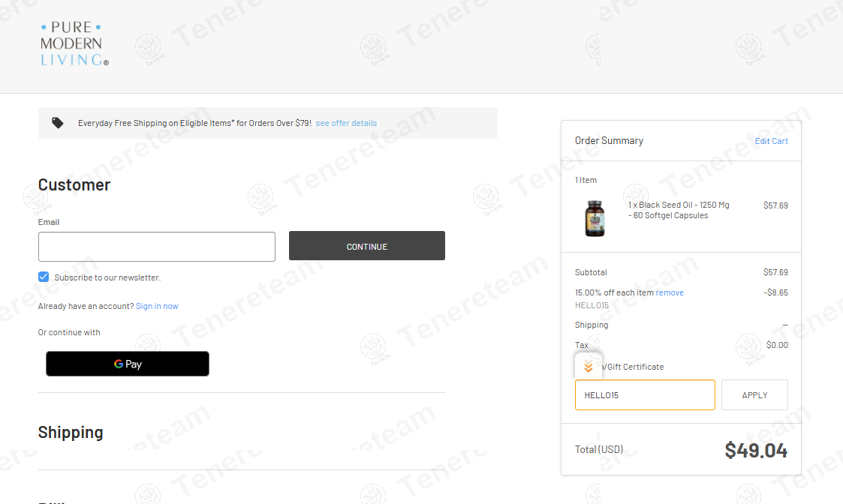
Task: Remove the 15% off coupon
Action: pos(670,292)
